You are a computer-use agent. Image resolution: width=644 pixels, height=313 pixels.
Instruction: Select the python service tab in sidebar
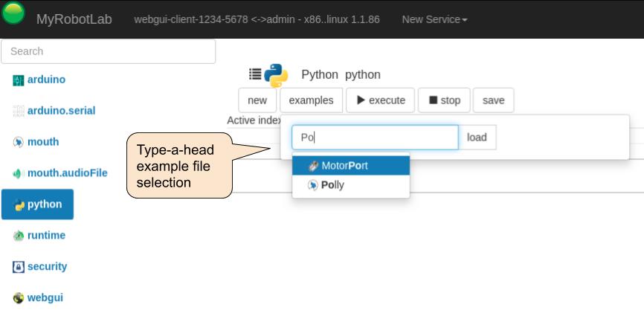(37, 204)
